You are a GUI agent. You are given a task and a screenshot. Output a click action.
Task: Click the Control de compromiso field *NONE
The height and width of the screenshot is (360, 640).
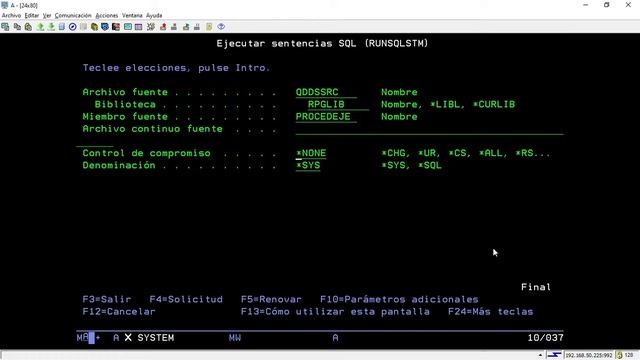(x=311, y=153)
